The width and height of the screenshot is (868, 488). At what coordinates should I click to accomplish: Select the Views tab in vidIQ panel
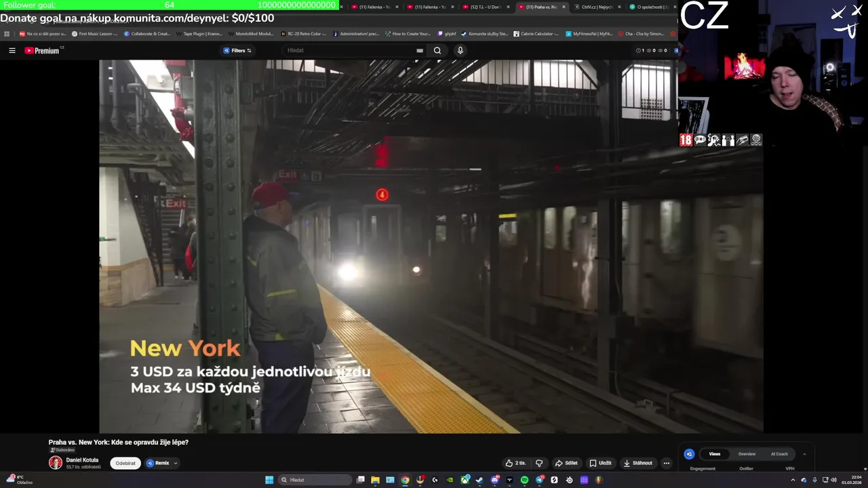714,453
